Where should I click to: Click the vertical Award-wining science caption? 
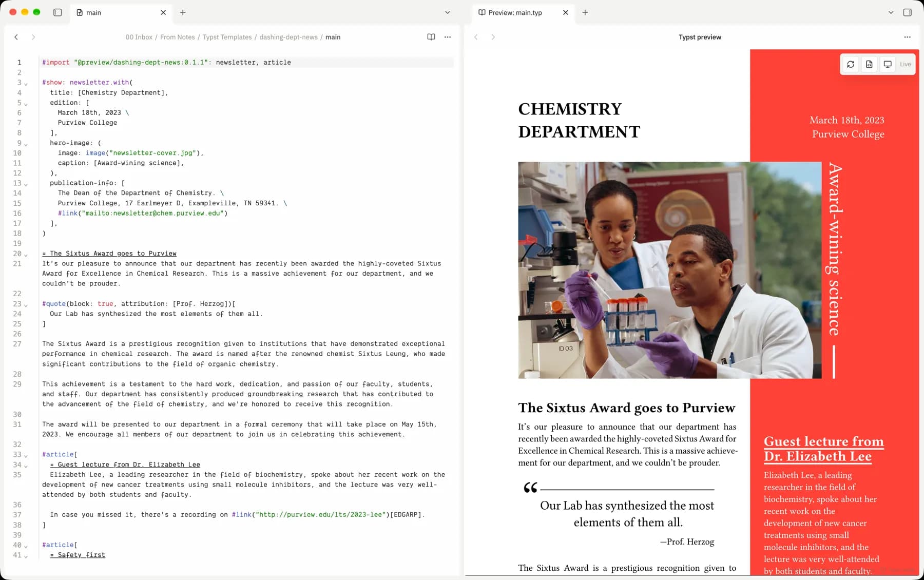pos(835,249)
